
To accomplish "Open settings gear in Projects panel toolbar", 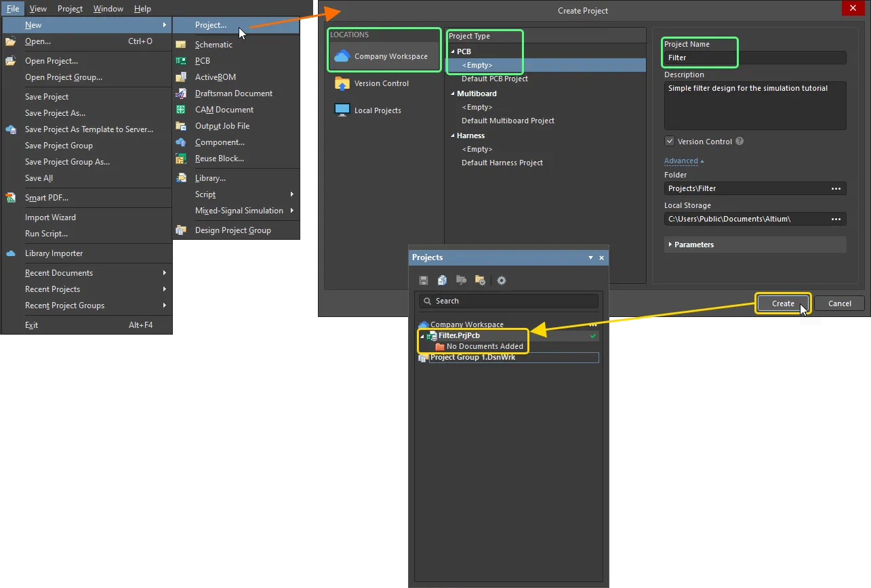I will point(502,280).
